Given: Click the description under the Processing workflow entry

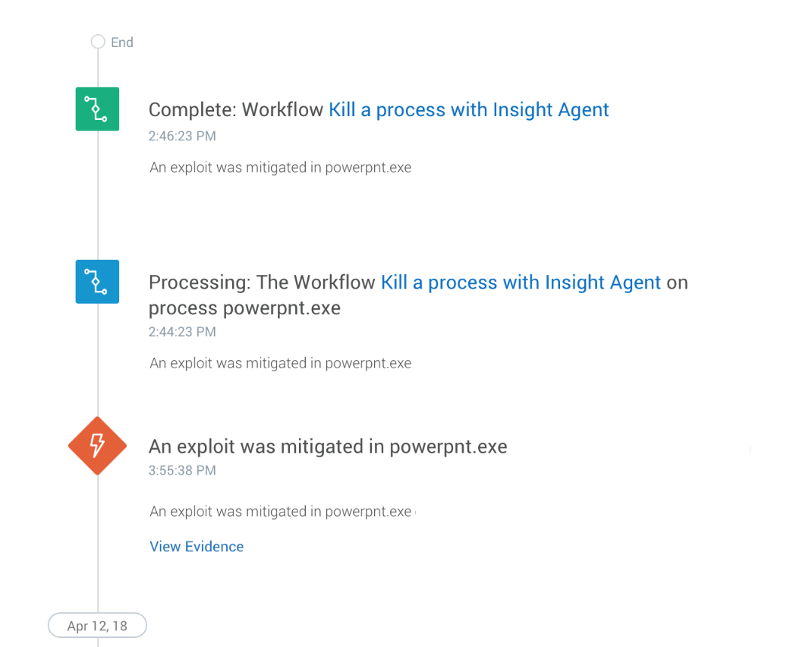Looking at the screenshot, I should tap(280, 364).
